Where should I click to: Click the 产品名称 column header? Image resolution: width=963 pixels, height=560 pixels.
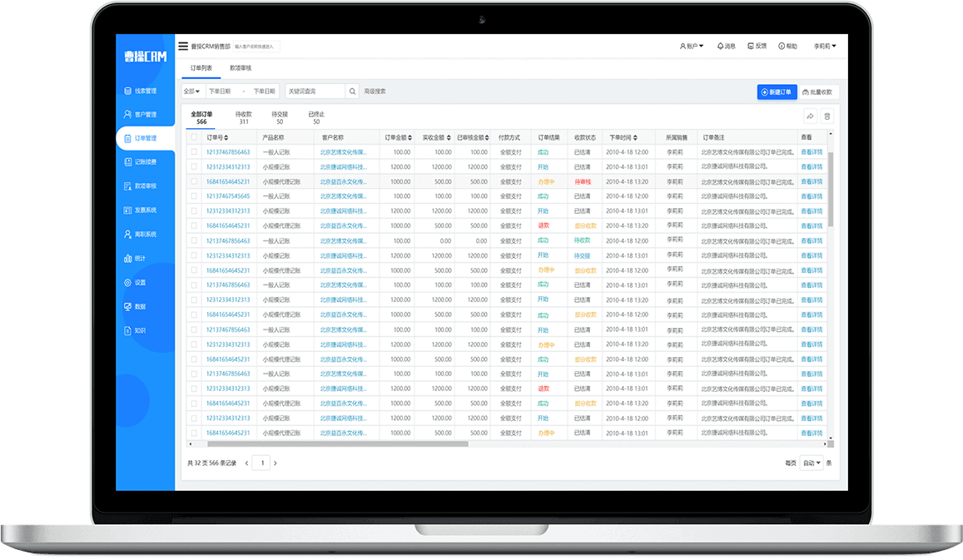273,137
